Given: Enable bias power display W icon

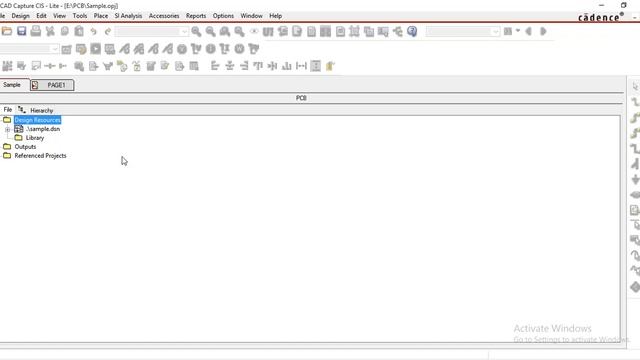Looking at the screenshot, I should [x=240, y=49].
